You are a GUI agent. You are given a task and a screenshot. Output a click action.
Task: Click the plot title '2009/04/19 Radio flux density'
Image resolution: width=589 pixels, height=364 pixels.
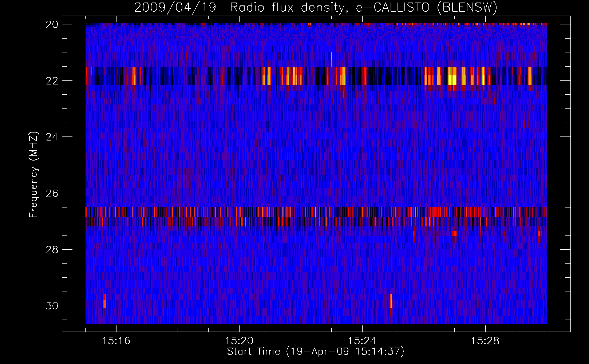tap(239, 8)
